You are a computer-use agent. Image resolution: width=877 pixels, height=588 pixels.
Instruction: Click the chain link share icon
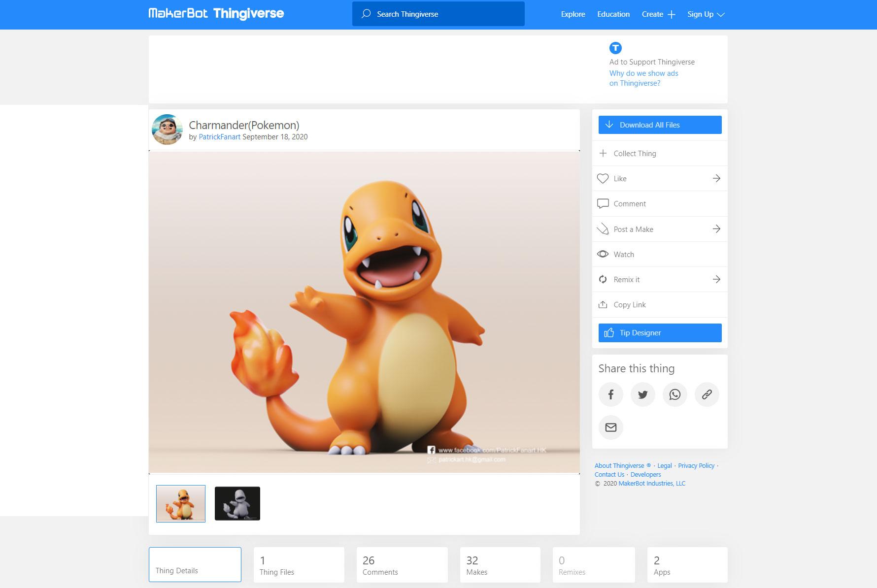707,394
